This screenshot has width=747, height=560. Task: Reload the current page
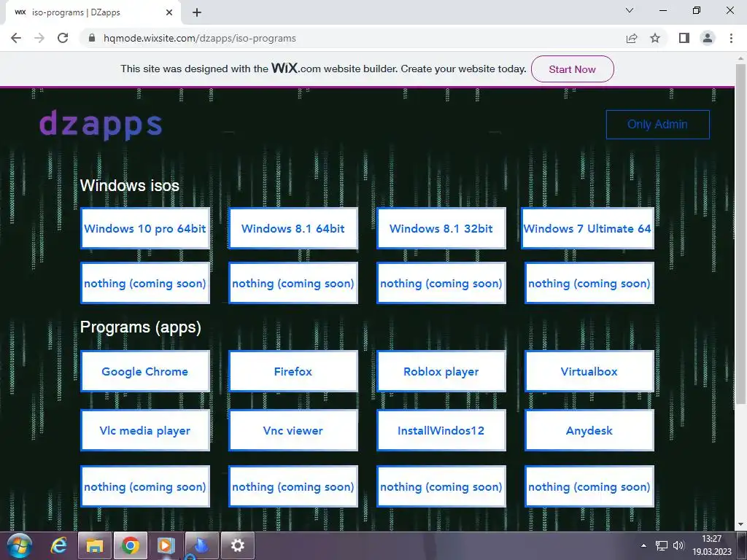coord(63,38)
